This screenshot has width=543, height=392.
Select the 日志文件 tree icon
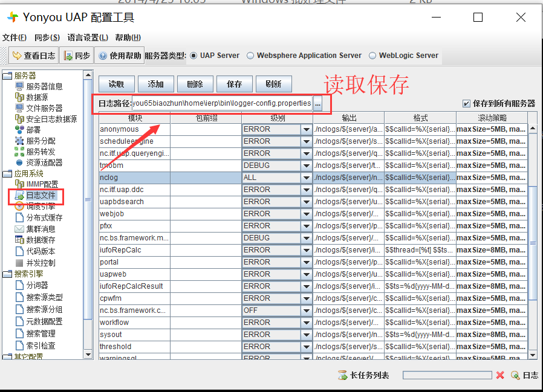coord(19,196)
